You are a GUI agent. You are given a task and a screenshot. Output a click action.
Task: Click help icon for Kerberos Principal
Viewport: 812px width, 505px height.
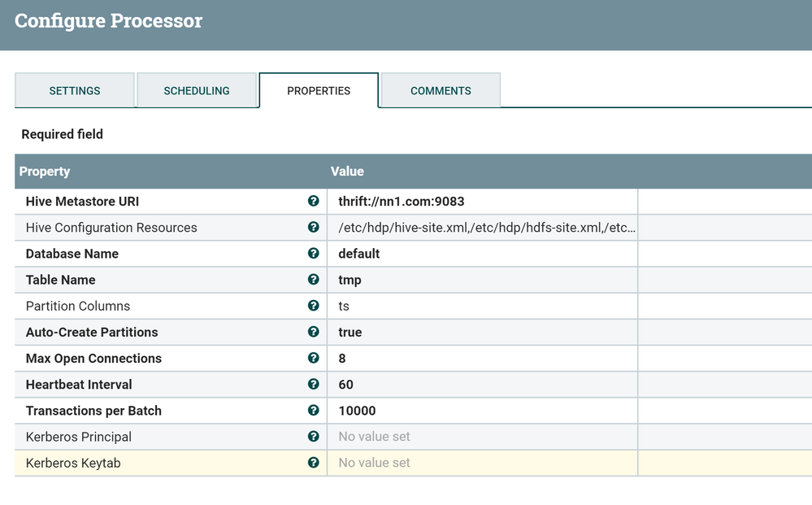pos(314,436)
